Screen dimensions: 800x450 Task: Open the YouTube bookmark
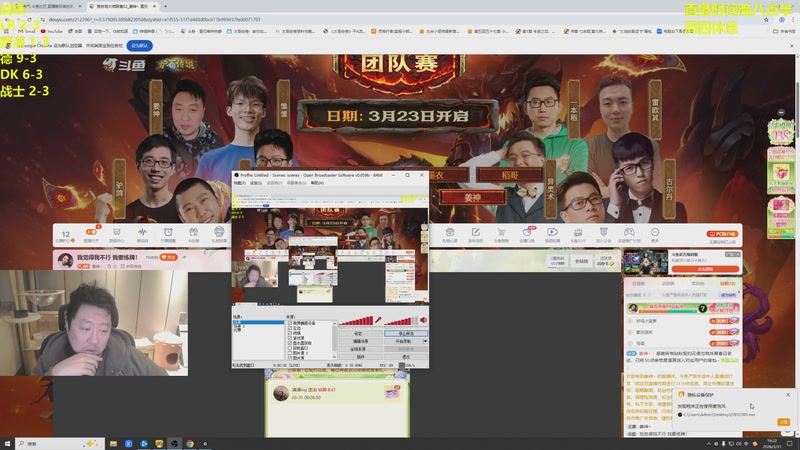(52, 31)
